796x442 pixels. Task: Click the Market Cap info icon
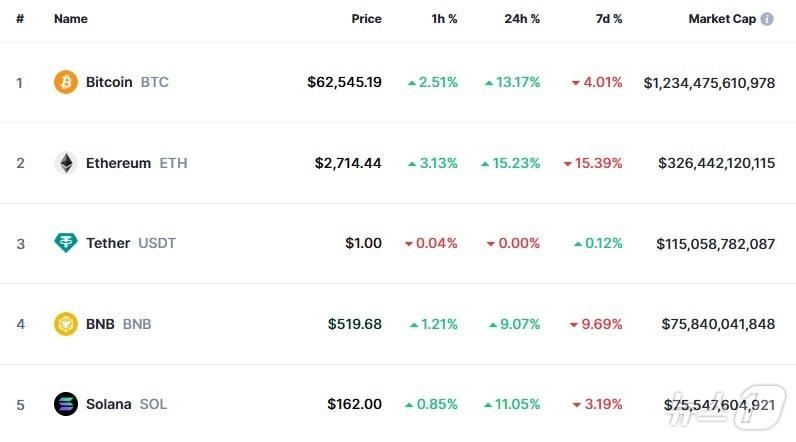point(767,19)
